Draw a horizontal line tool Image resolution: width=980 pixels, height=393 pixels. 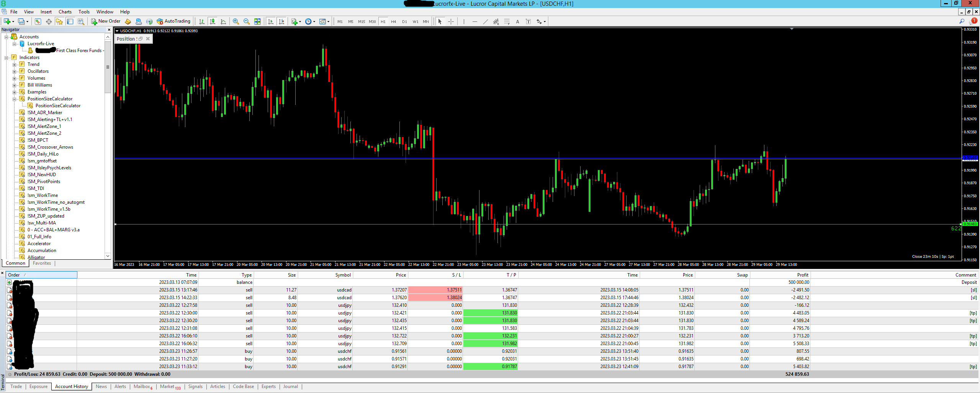coord(475,21)
